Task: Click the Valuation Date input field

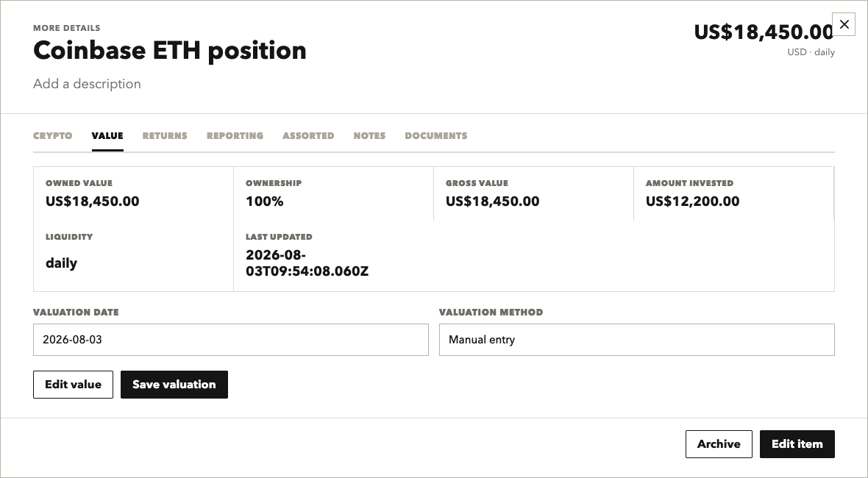Action: pyautogui.click(x=231, y=340)
